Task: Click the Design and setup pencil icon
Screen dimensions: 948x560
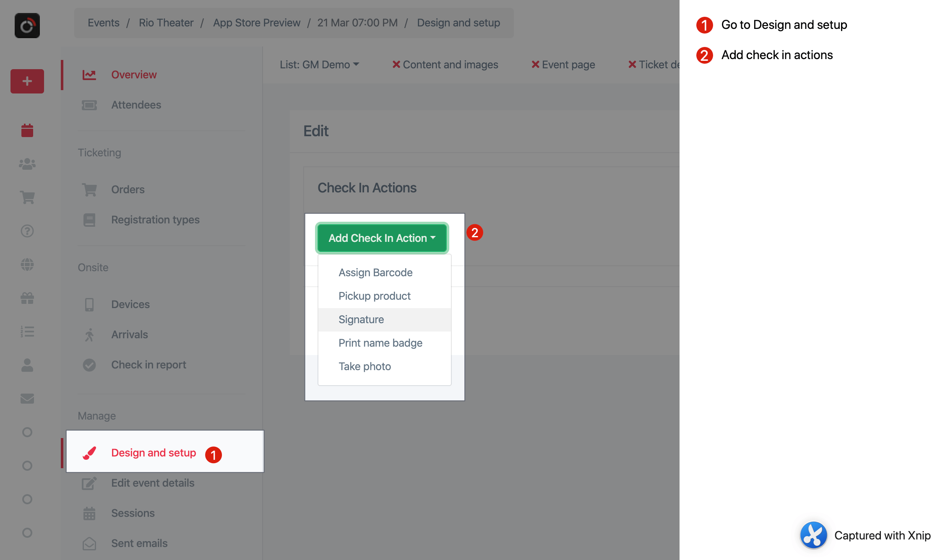Action: tap(90, 452)
